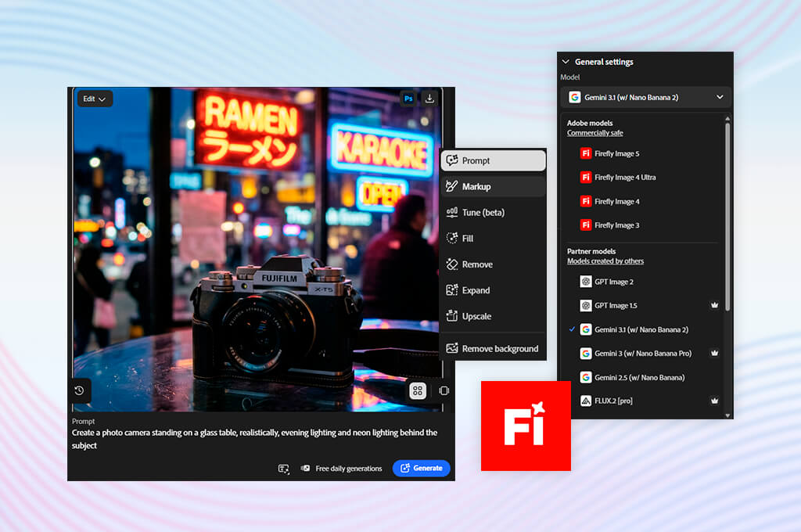Viewport: 801px width, 532px height.
Task: Open the Model dropdown showing Gemini 3.1
Action: click(x=645, y=97)
